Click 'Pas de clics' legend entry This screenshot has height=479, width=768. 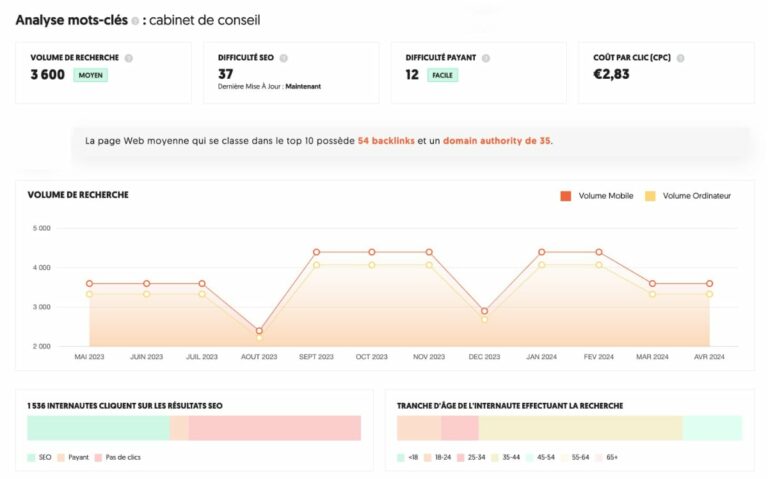[x=118, y=457]
